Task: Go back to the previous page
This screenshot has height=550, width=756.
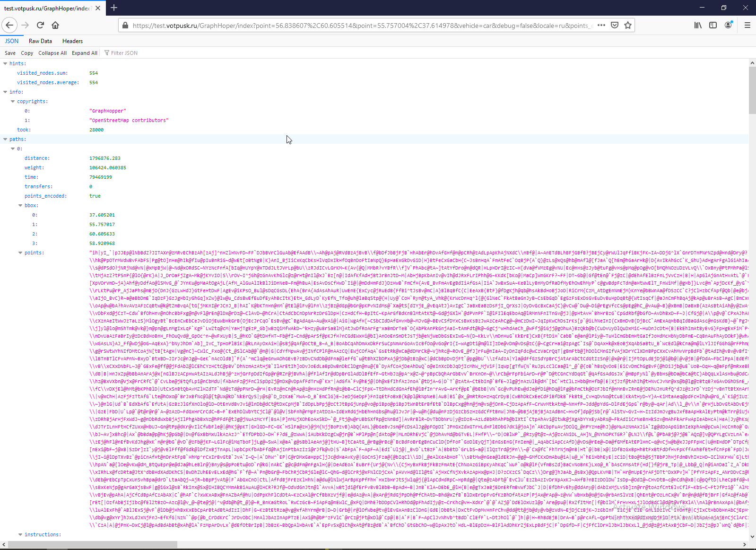Action: 9,25
